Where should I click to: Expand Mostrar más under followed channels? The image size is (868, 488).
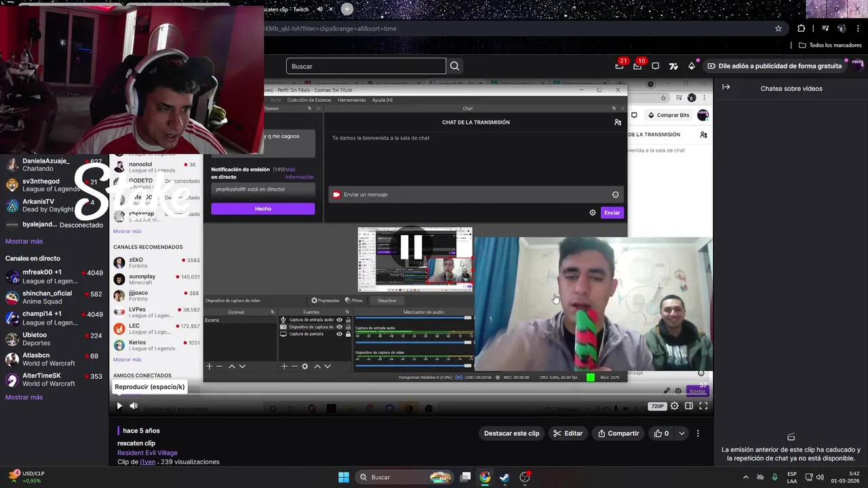pyautogui.click(x=24, y=241)
